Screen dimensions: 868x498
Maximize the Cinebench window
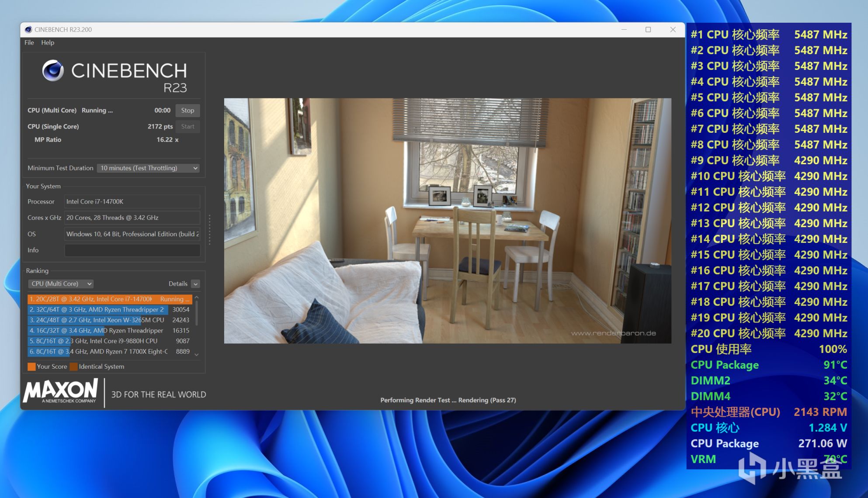tap(648, 30)
